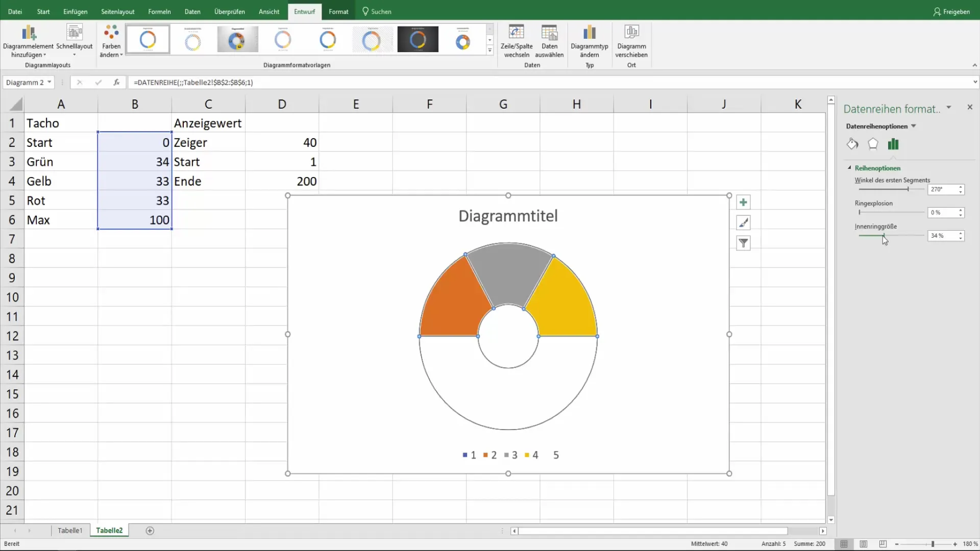Expand the formula bar arrow
The image size is (980, 551).
[x=975, y=82]
